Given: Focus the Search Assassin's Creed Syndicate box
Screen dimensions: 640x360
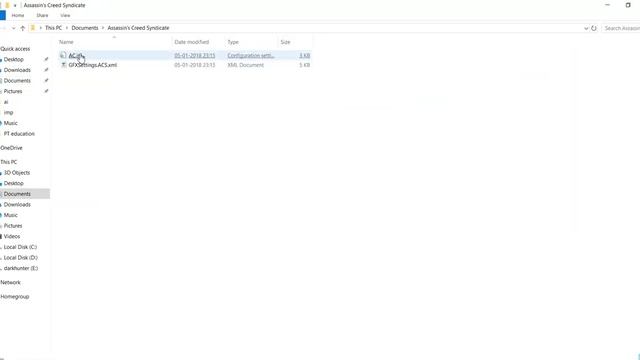Looking at the screenshot, I should [x=621, y=28].
